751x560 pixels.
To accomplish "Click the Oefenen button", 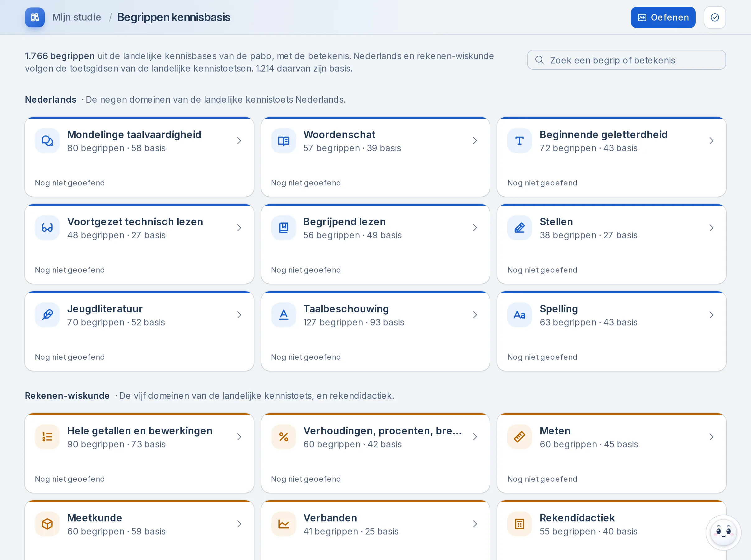I will tap(663, 17).
